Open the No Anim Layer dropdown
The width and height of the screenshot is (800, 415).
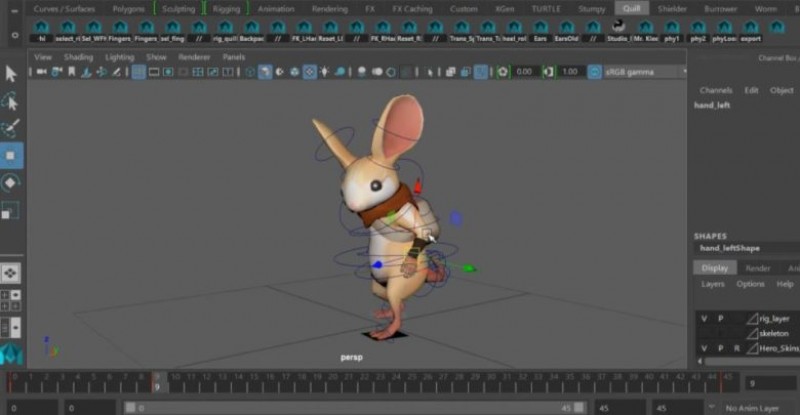[755, 408]
